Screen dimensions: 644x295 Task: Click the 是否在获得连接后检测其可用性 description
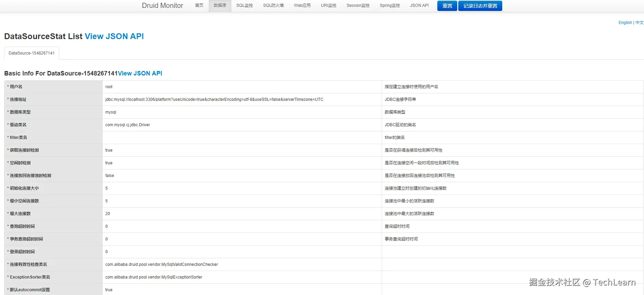414,150
